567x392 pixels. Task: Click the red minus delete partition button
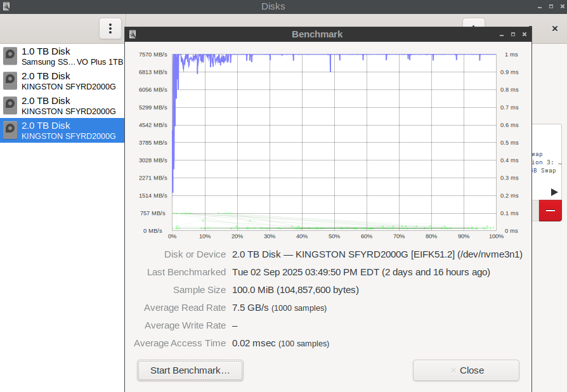click(551, 210)
